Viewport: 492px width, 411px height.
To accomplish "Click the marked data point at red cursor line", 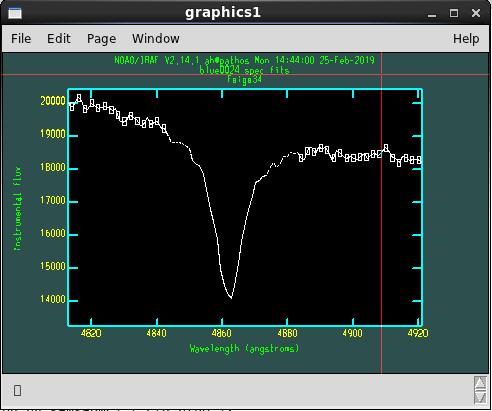I will [x=380, y=154].
